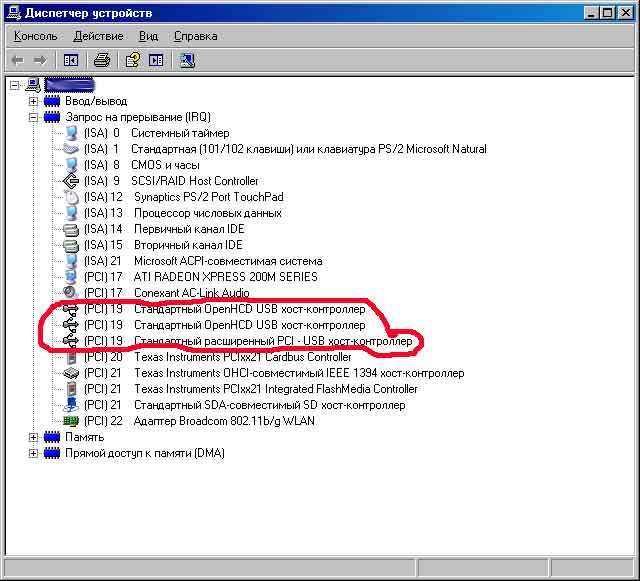The image size is (640, 581).
Task: Select the ATI RADEON XPRESS 200M SERIES entry
Action: [x=224, y=277]
